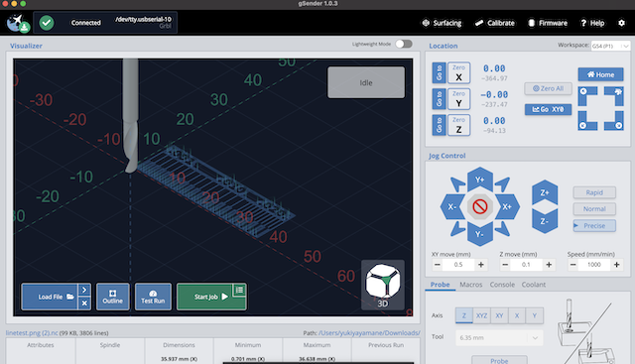Click the jog cancel stop icon
This screenshot has height=364, width=635.
point(480,206)
